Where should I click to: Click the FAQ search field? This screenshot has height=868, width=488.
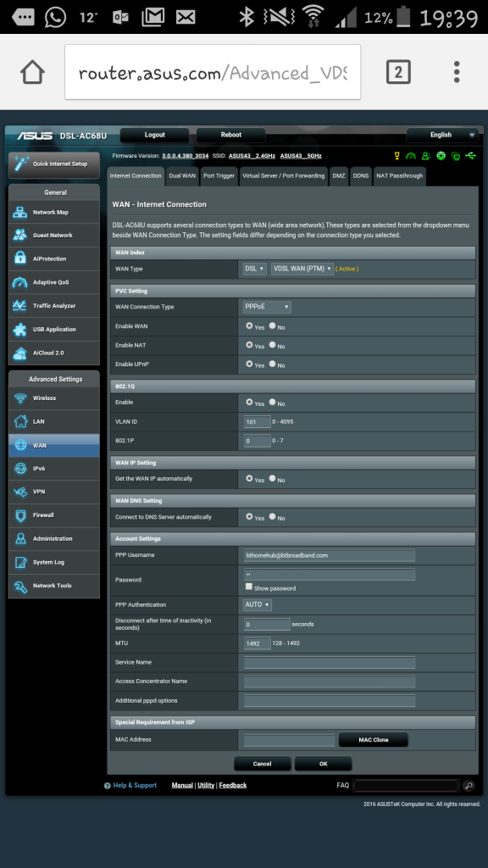[x=406, y=786]
